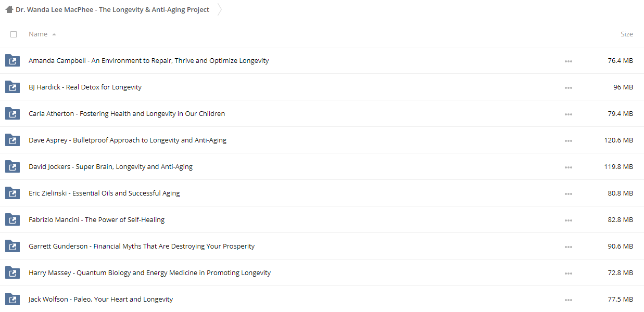The width and height of the screenshot is (644, 312).
Task: Select the Jack Wolfson row by its size
Action: click(x=620, y=299)
